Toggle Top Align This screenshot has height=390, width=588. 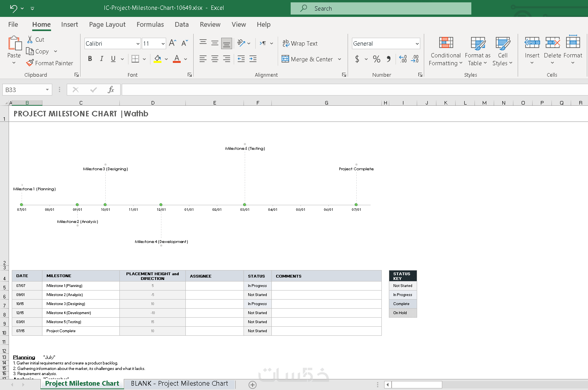(203, 43)
